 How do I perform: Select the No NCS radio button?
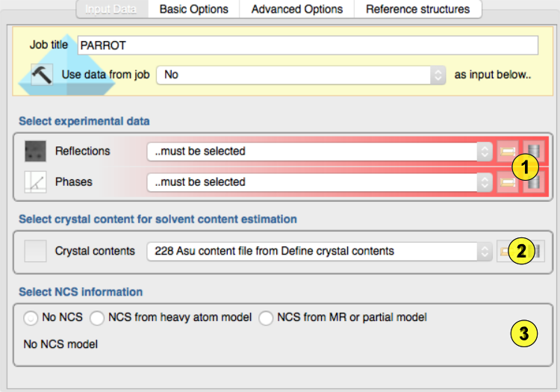tap(31, 317)
